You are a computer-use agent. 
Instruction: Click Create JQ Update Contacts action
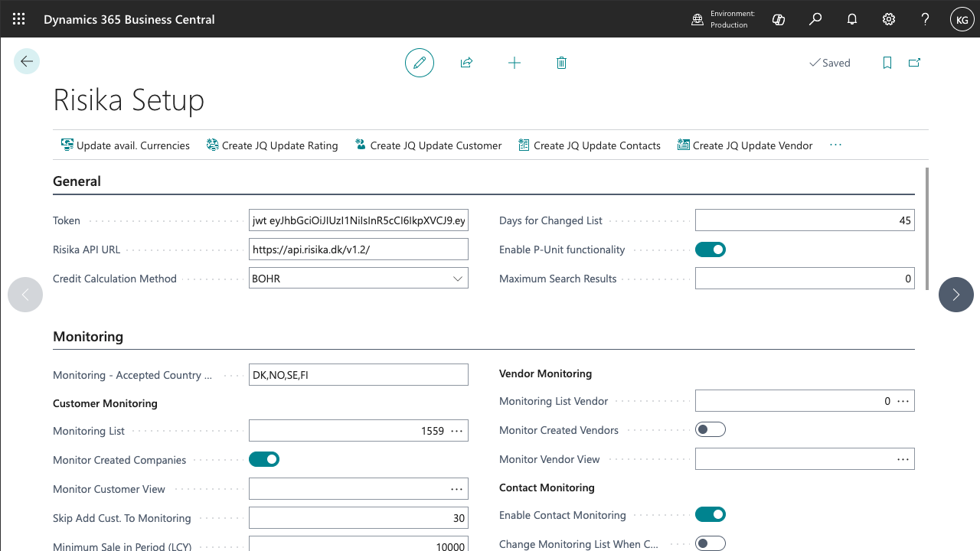[590, 145]
